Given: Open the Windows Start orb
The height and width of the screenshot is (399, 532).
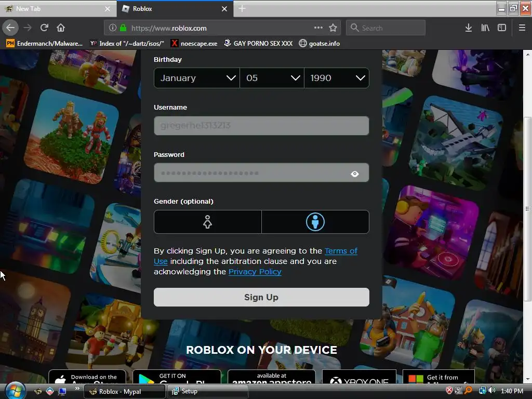Looking at the screenshot, I should point(15,391).
